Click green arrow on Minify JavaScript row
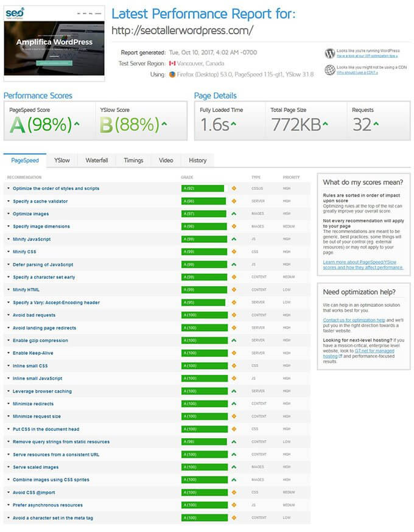This screenshot has width=414, height=532. pyautogui.click(x=234, y=239)
